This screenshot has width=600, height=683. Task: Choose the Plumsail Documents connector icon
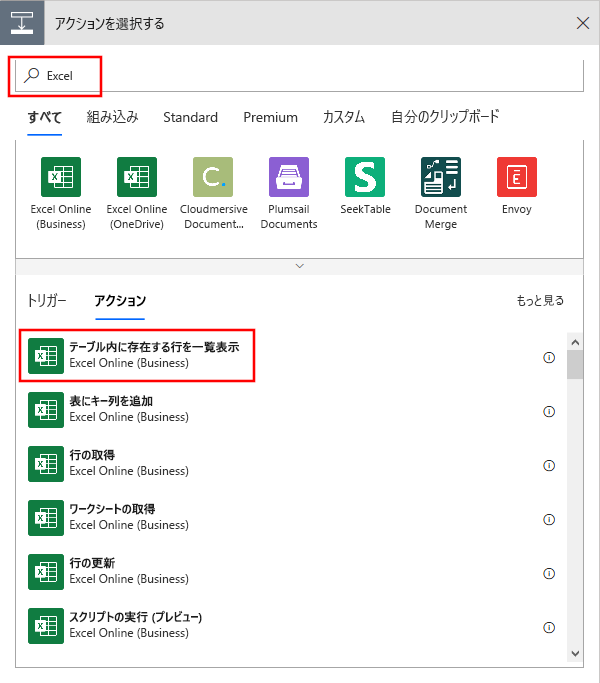(289, 177)
